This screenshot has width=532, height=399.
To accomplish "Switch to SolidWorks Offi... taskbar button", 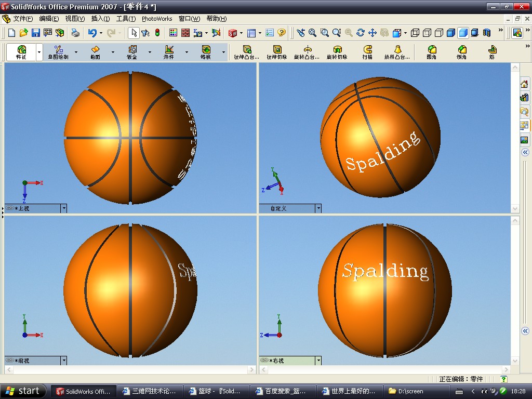I will pyautogui.click(x=84, y=391).
